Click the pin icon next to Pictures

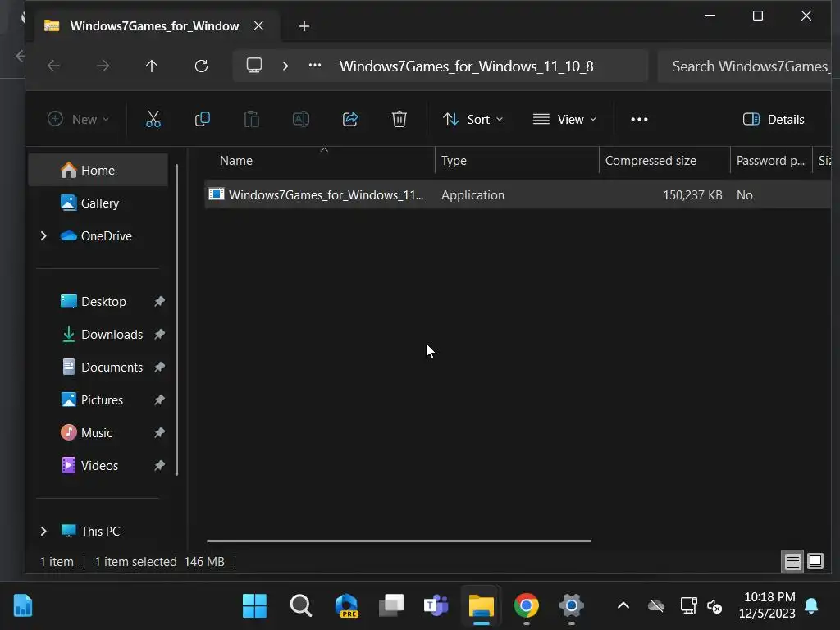159,400
